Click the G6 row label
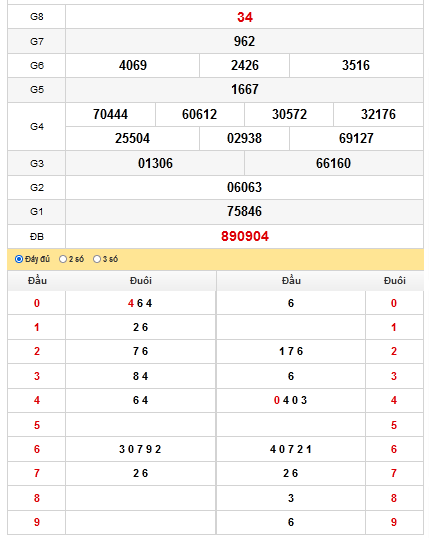Image resolution: width=429 pixels, height=538 pixels. [37, 66]
